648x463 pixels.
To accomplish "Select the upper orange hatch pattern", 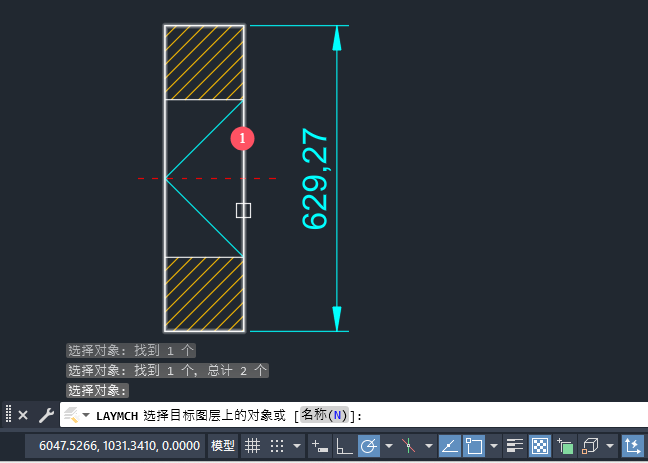I will 204,62.
